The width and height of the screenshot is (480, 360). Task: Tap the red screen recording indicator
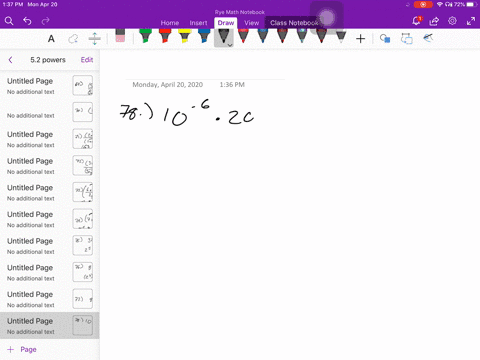coord(423,5)
